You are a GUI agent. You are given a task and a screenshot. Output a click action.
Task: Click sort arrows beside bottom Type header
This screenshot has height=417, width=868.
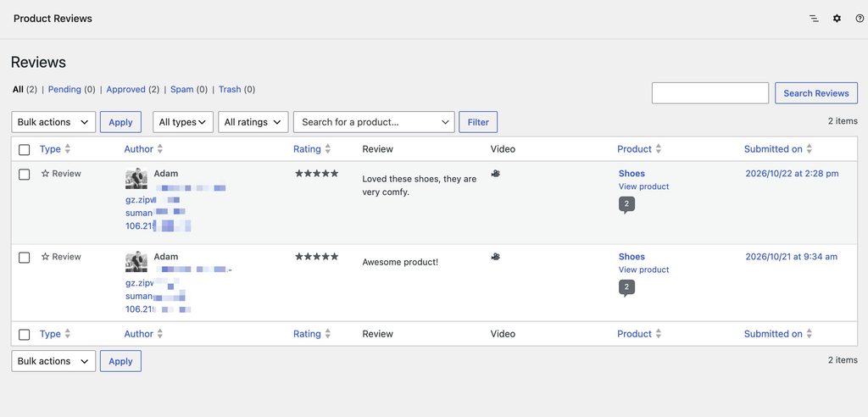[x=68, y=334]
